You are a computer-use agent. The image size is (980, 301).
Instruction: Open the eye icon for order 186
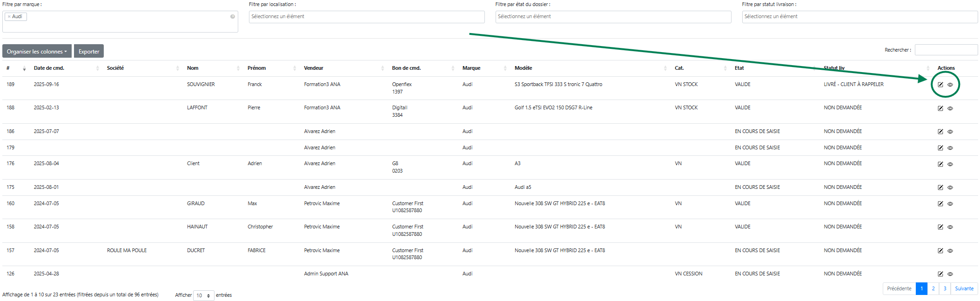(950, 132)
